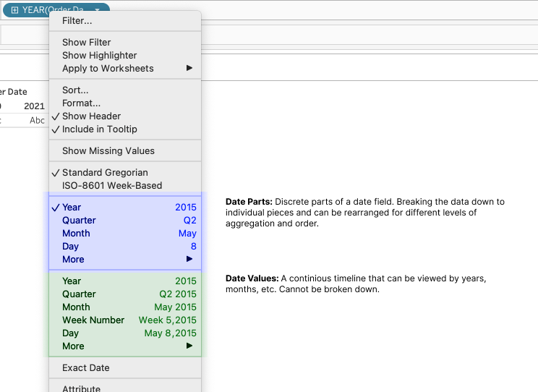
Task: Choose Filter... from the context menu
Action: 77,20
